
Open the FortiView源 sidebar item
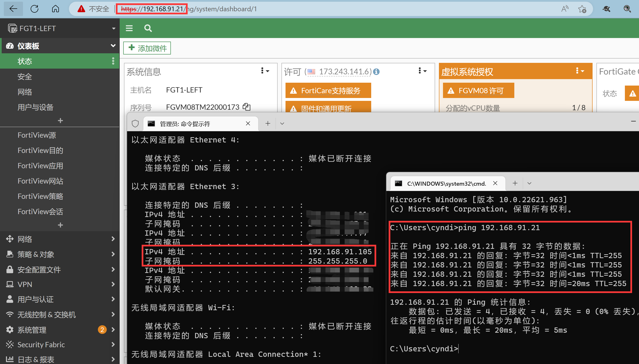coord(37,135)
